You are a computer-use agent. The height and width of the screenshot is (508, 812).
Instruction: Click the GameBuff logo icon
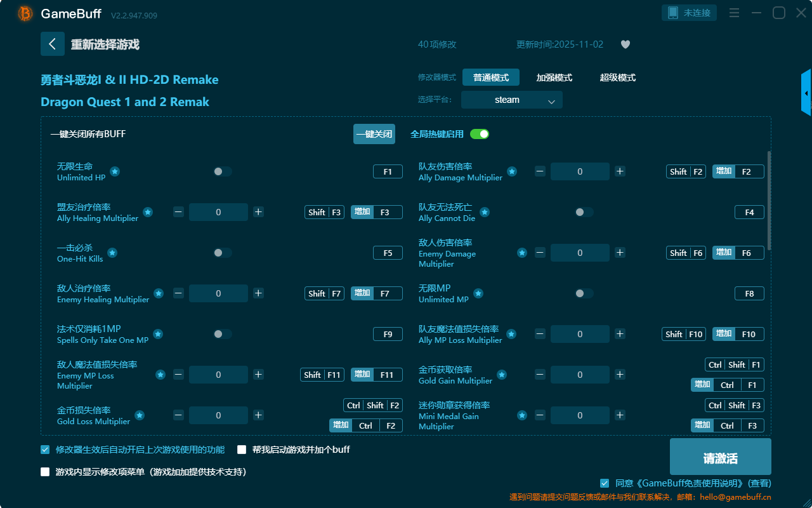point(25,13)
